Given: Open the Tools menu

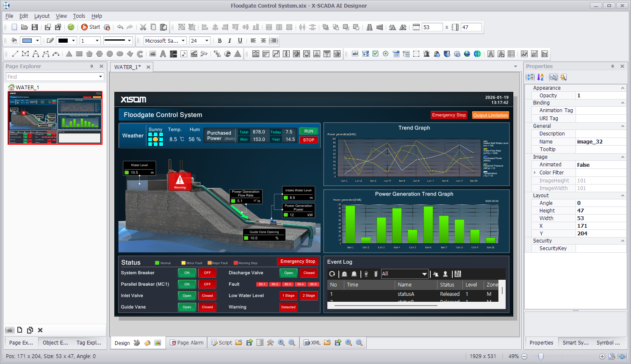Looking at the screenshot, I should (x=79, y=16).
